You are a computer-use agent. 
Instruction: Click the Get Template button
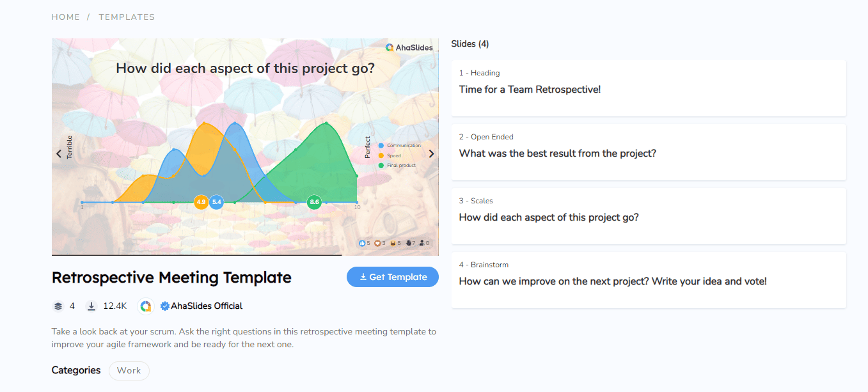coord(393,277)
